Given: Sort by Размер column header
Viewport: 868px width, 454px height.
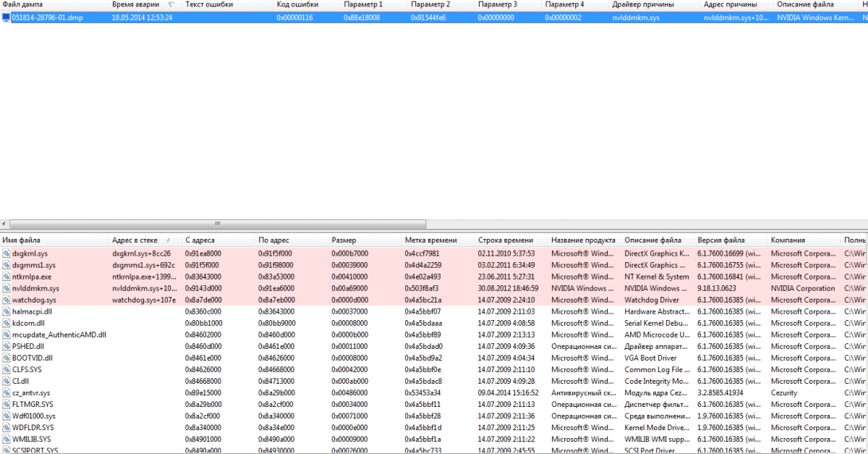Looking at the screenshot, I should click(x=365, y=240).
